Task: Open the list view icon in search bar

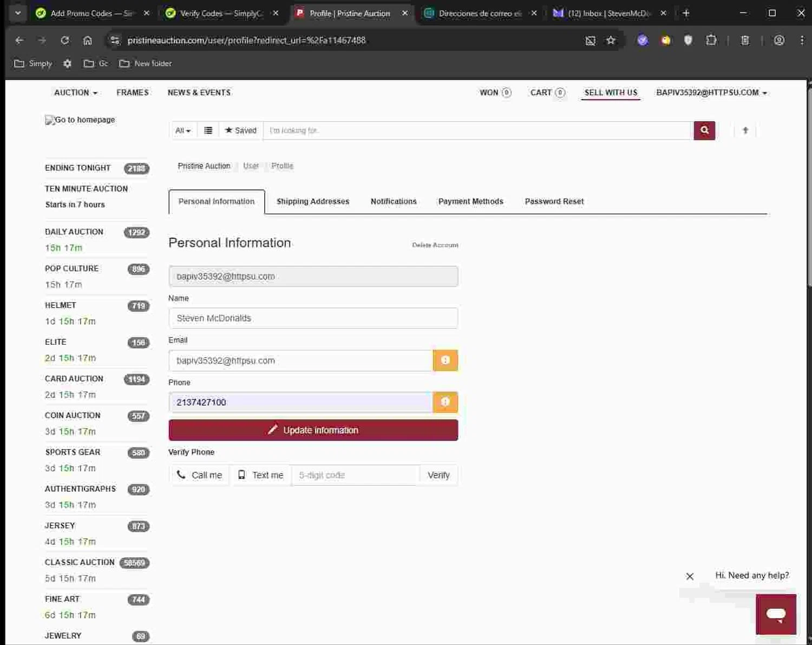Action: (208, 130)
